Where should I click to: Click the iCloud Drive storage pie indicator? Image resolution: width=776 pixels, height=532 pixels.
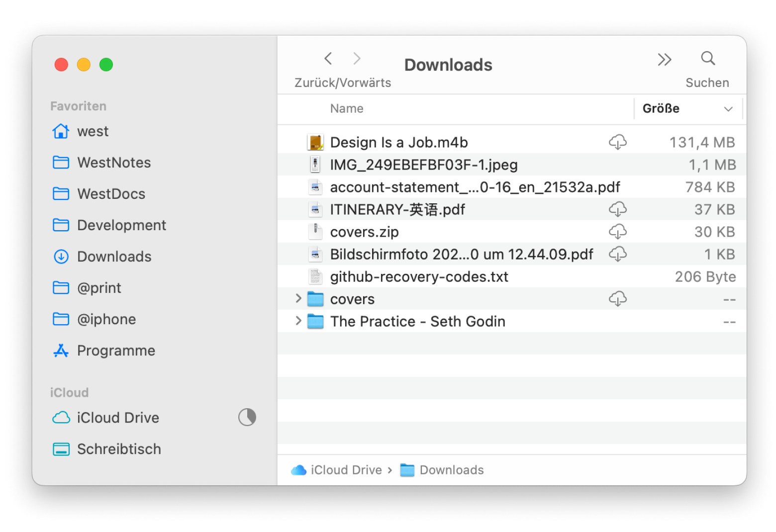coord(247,417)
